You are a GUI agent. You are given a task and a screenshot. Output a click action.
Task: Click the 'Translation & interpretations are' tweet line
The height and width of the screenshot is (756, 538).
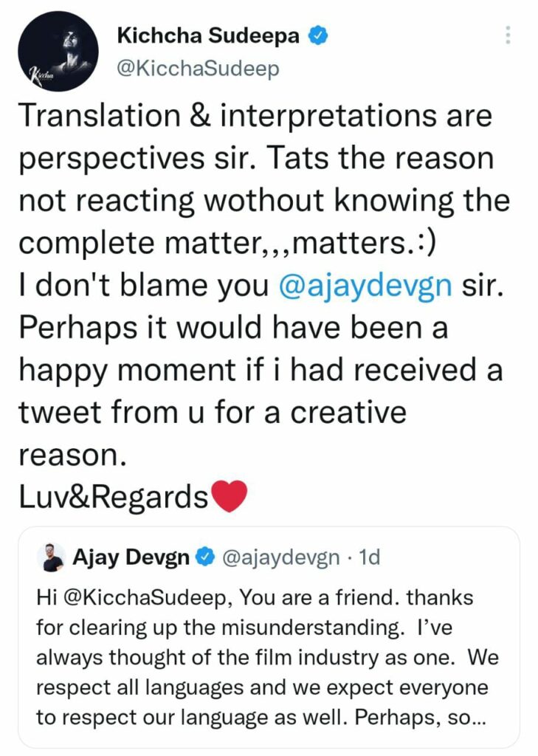[255, 116]
